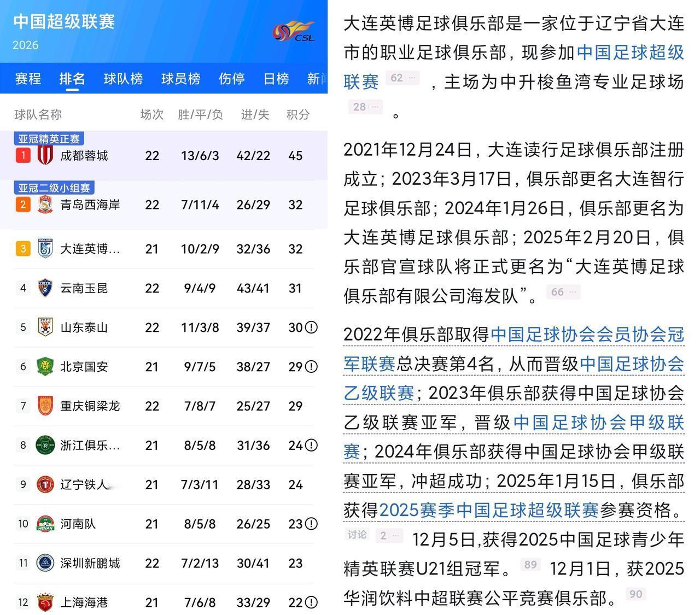This screenshot has width=700, height=615.
Task: Click info icon beside Shanghai Port points
Action: point(311,602)
